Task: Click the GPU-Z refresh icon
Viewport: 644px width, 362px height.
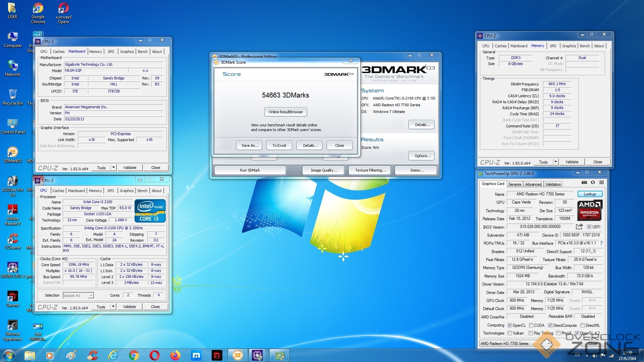Action: pyautogui.click(x=593, y=183)
